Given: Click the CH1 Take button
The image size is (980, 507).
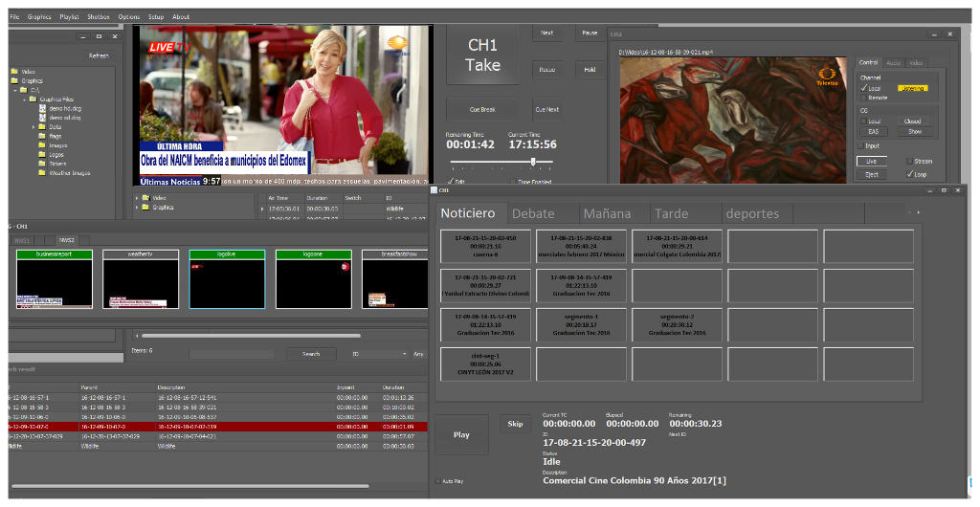Looking at the screenshot, I should coord(482,55).
